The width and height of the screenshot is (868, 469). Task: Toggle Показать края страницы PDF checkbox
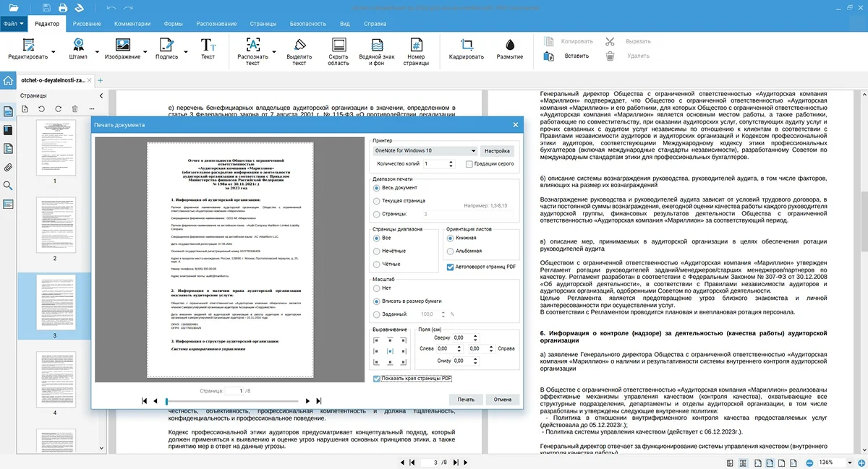coord(376,379)
